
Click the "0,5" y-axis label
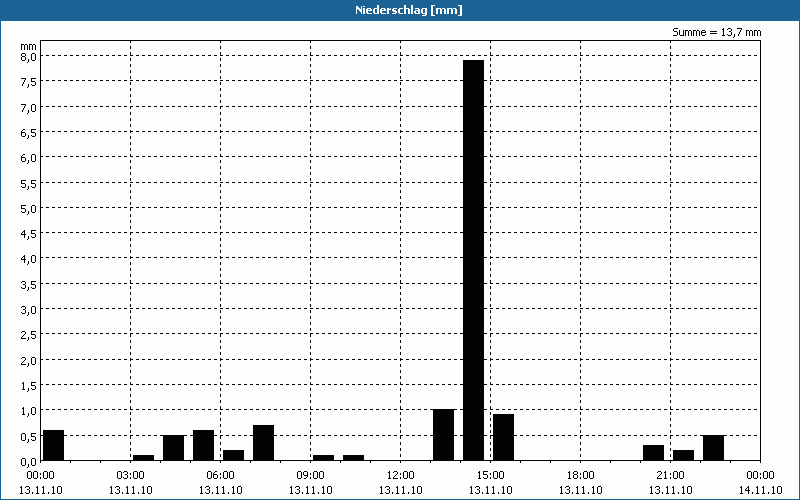pyautogui.click(x=28, y=436)
